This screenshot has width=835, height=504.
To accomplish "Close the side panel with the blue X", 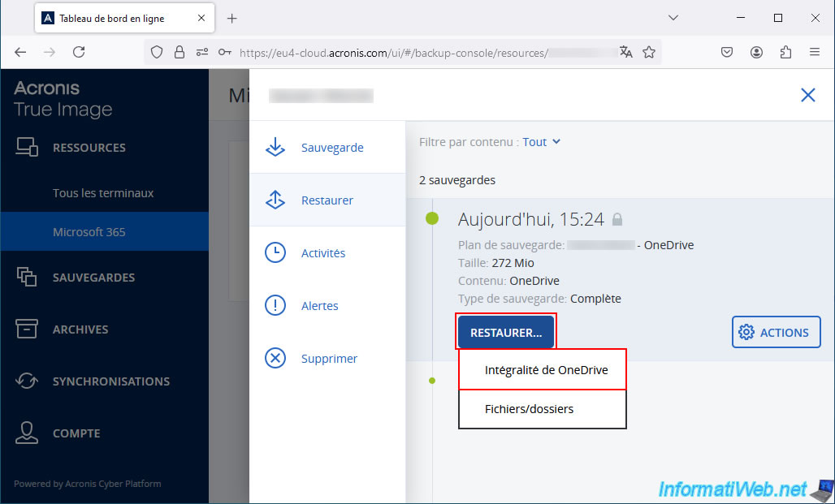I will coord(808,95).
